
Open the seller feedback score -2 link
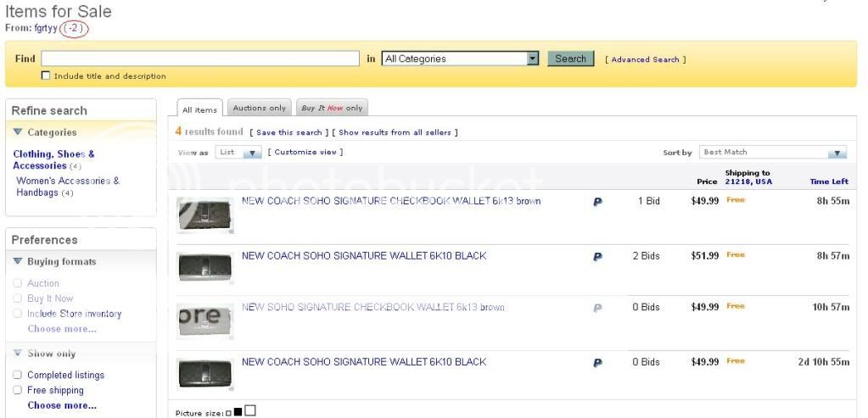74,28
